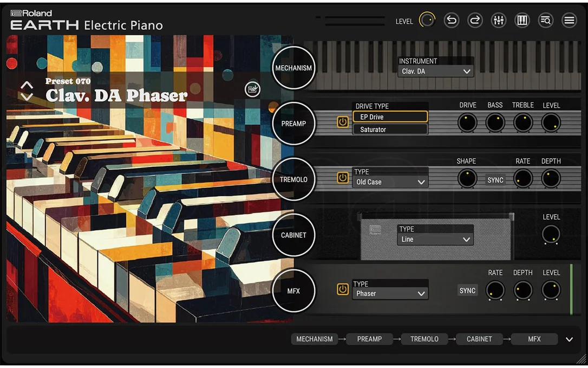Screen dimensions: 588x368
Task: Click the MFX circle button
Action: tap(293, 290)
